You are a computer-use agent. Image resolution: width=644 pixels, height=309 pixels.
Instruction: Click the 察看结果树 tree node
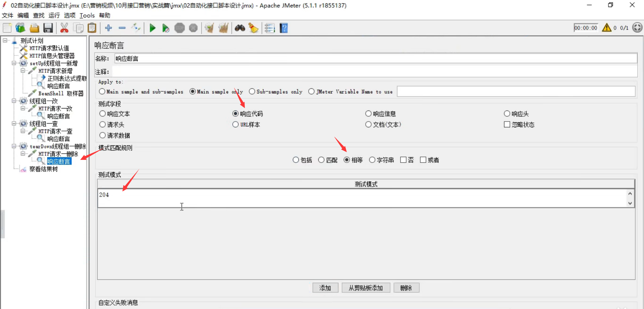pos(44,169)
